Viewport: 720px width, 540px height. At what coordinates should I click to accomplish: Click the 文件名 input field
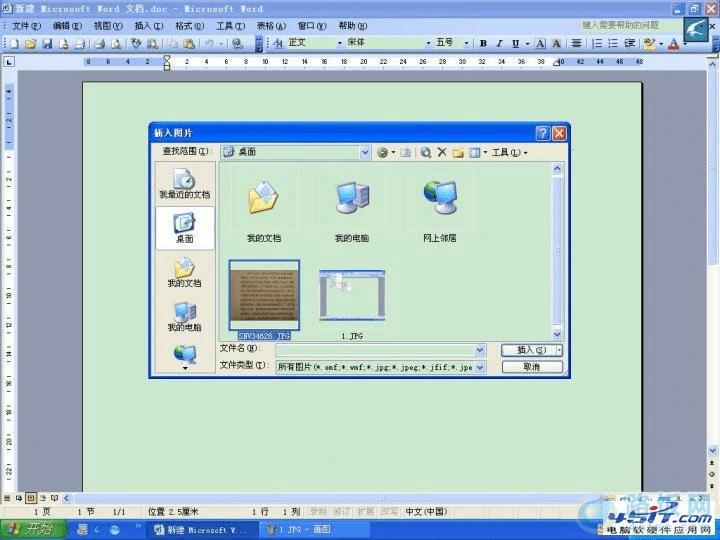(x=376, y=350)
